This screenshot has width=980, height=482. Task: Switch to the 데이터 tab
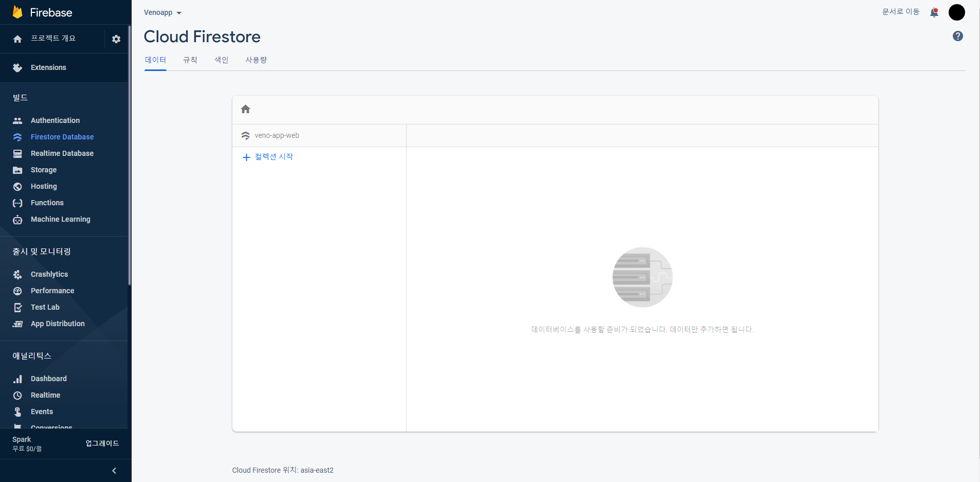[x=155, y=60]
